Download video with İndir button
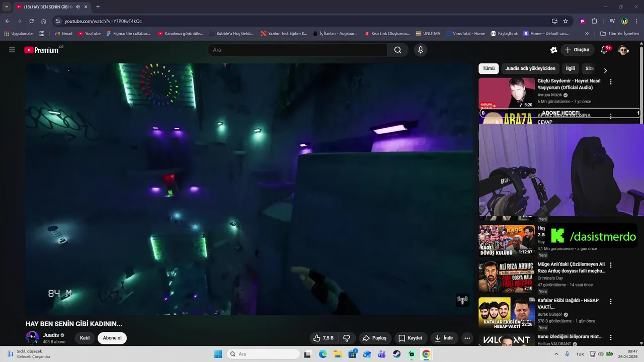 click(x=444, y=338)
